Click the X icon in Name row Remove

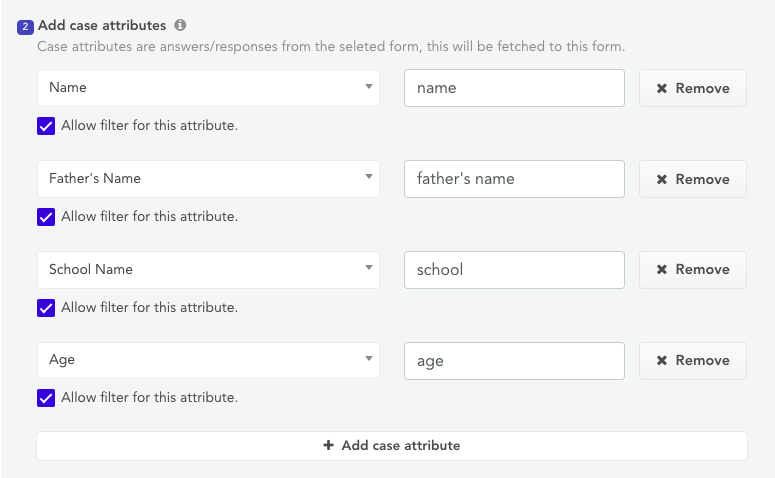pos(662,88)
